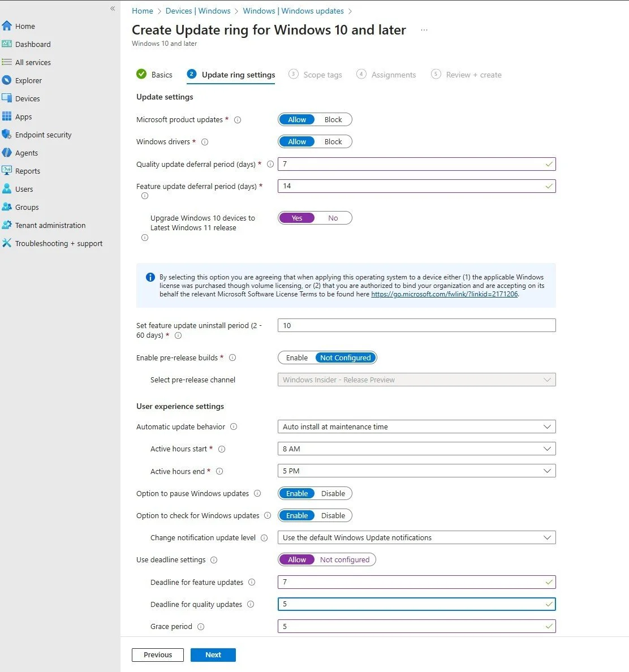Select Update ring settings tab

[x=231, y=75]
